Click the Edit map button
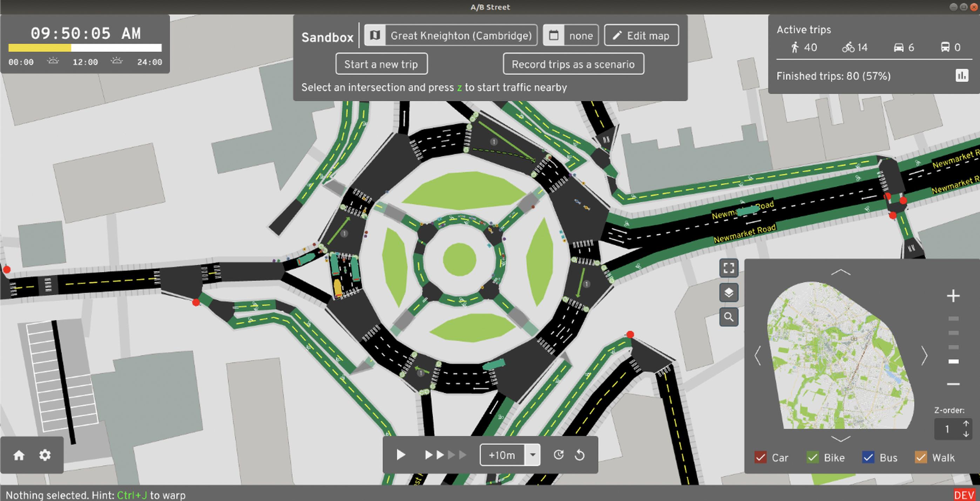Screen dimensions: 980x501 tap(641, 35)
